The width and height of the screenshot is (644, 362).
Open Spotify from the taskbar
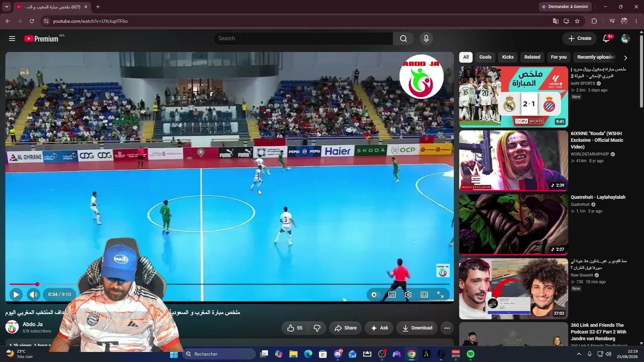tap(470, 354)
